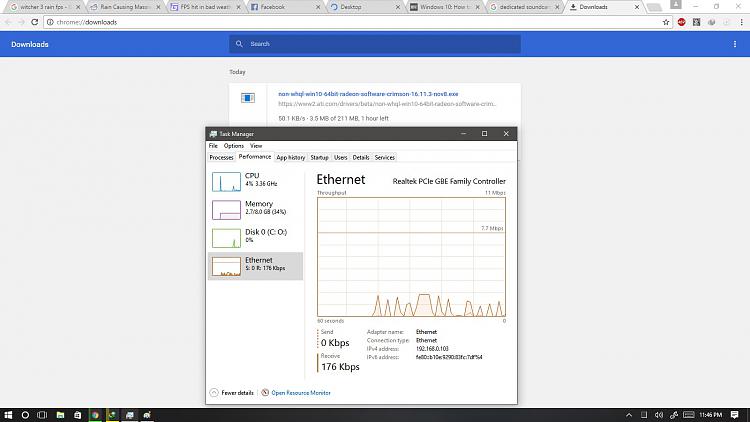The height and width of the screenshot is (422, 750).
Task: Open Cortana search circle on taskbar
Action: tap(25, 415)
